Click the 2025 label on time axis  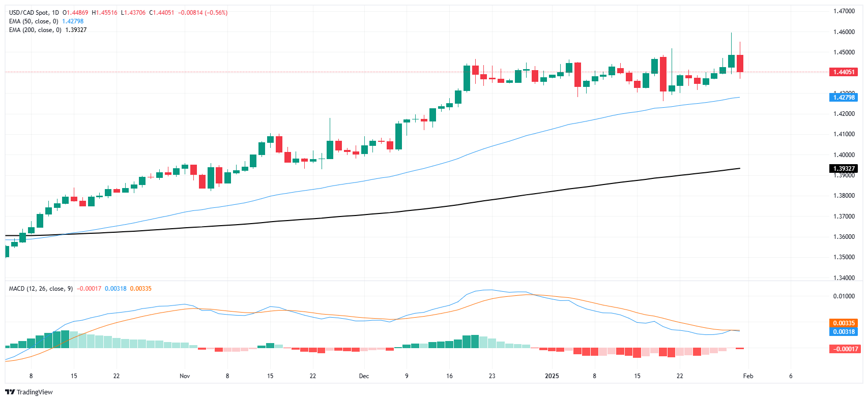click(x=552, y=376)
